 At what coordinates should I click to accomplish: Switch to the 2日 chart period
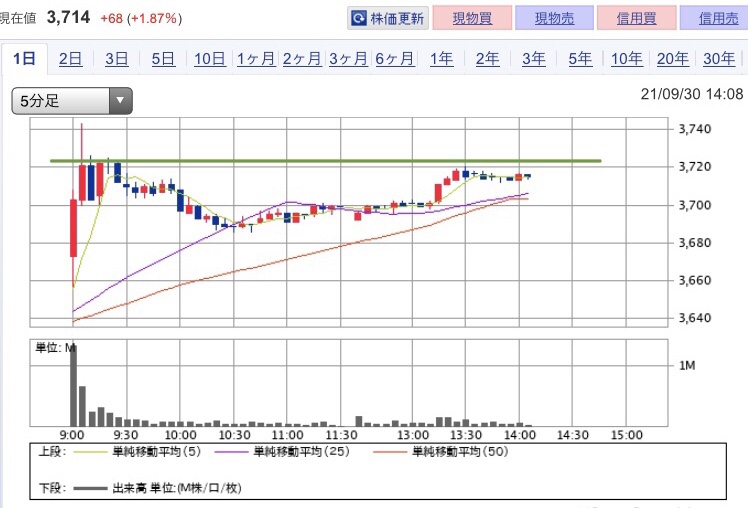(x=71, y=59)
